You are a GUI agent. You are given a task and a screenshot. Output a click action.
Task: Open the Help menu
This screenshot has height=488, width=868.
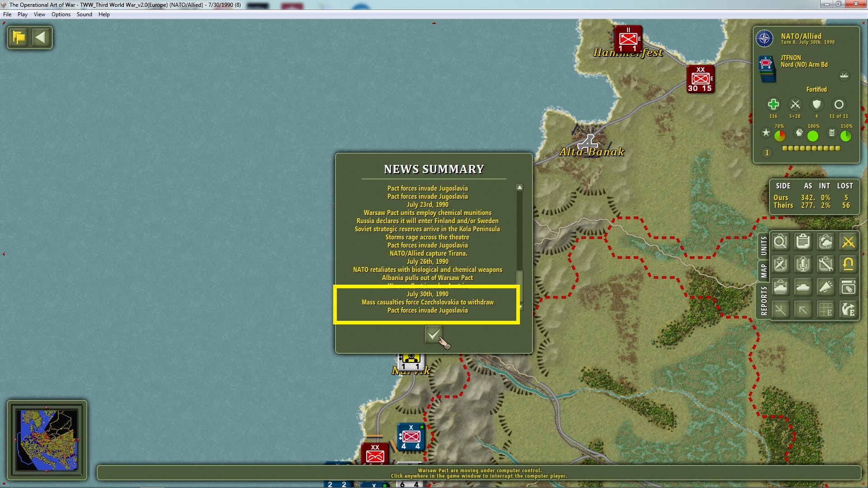(x=104, y=14)
